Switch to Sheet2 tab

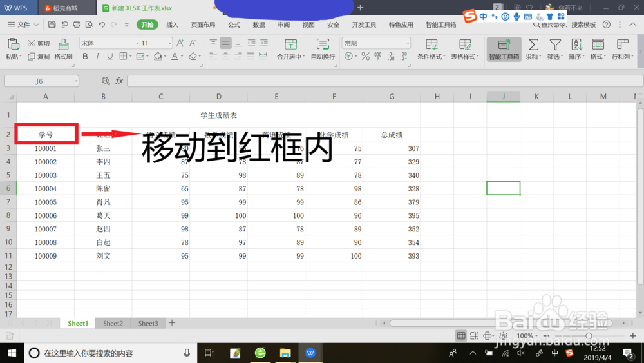113,323
